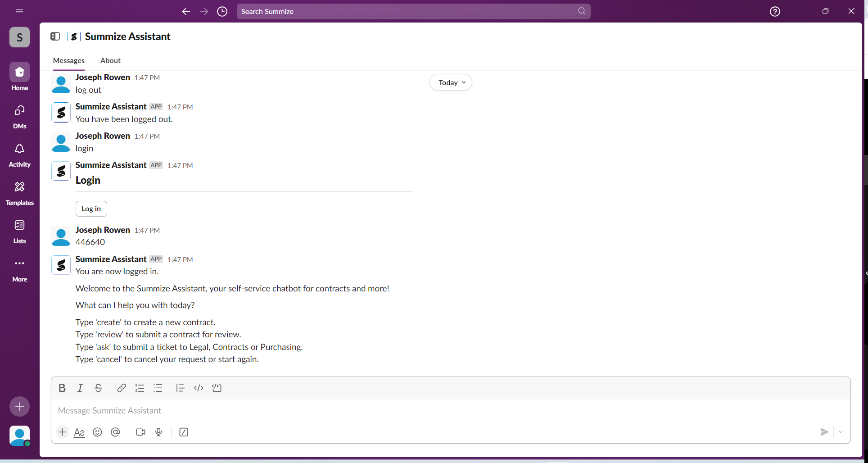Click the 'You are now logged in.' message
The height and width of the screenshot is (463, 868).
pyautogui.click(x=117, y=272)
